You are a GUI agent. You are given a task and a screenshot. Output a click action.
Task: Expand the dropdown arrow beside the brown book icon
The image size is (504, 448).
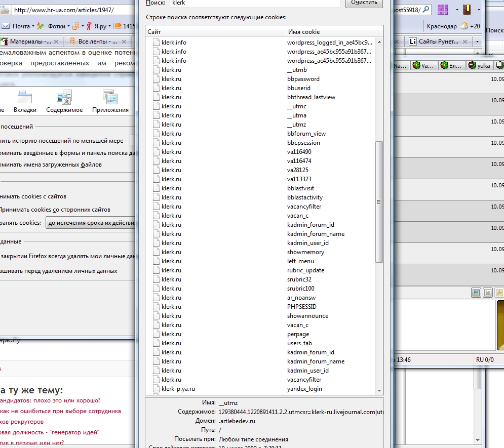479,10
